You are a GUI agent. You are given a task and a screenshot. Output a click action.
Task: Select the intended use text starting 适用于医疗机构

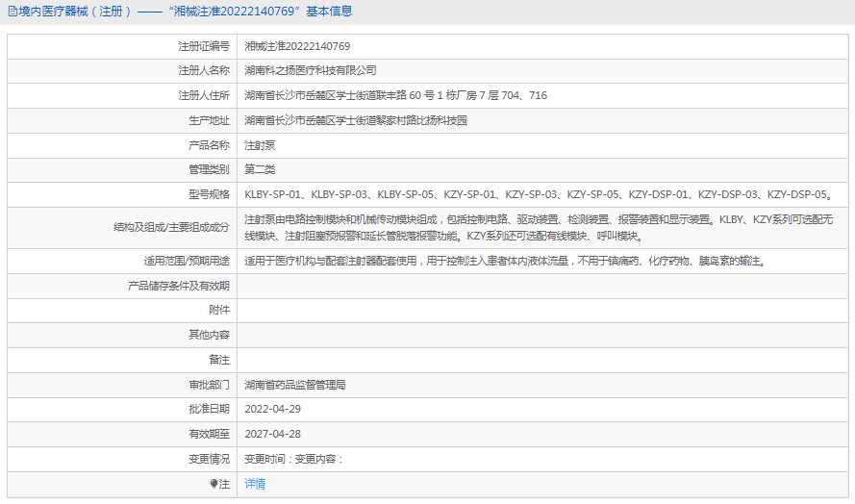[x=506, y=262]
